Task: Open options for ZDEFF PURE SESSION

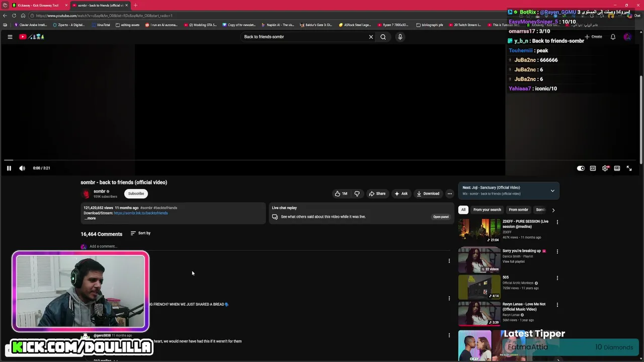Action: click(557, 222)
